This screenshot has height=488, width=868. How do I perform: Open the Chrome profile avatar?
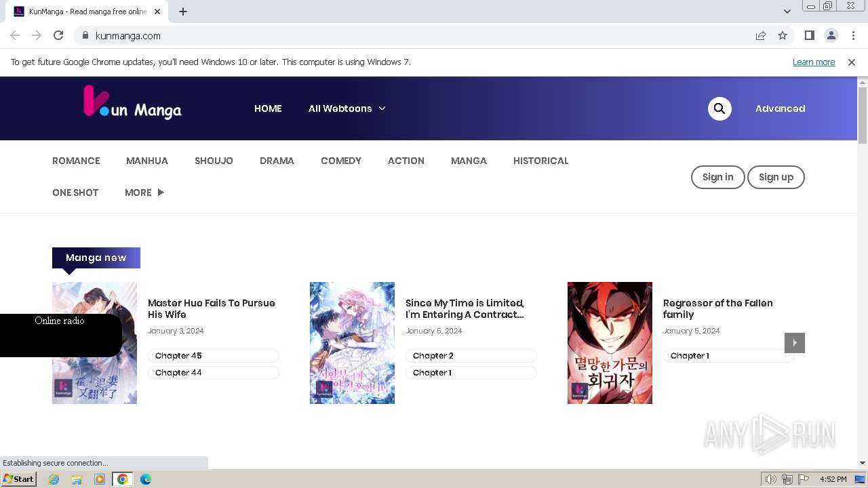(x=831, y=35)
